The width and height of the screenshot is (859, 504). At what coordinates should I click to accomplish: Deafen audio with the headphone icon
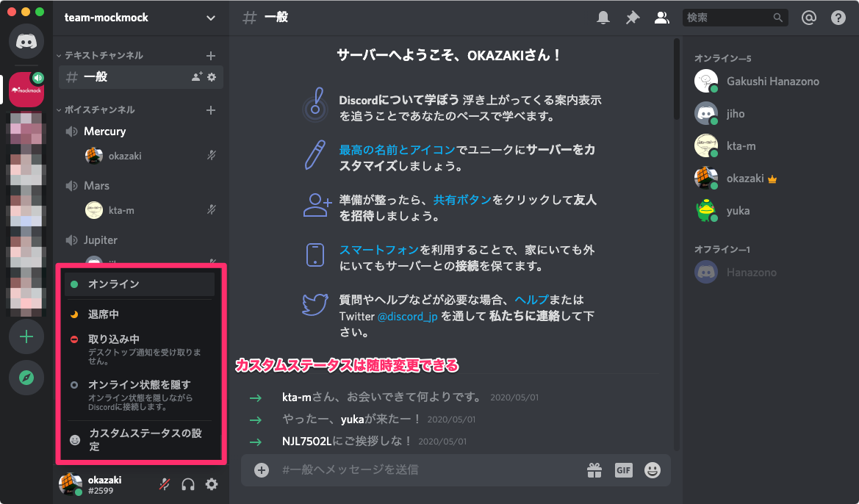pyautogui.click(x=187, y=485)
